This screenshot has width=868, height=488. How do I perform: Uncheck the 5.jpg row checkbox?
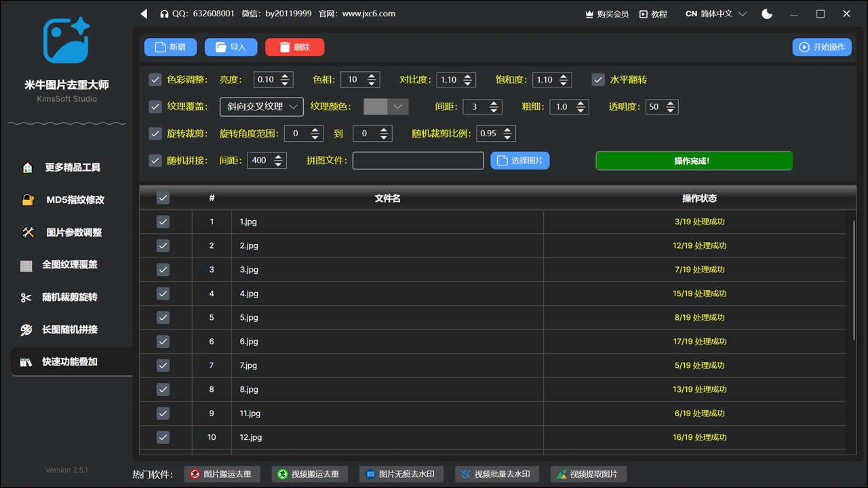point(163,317)
